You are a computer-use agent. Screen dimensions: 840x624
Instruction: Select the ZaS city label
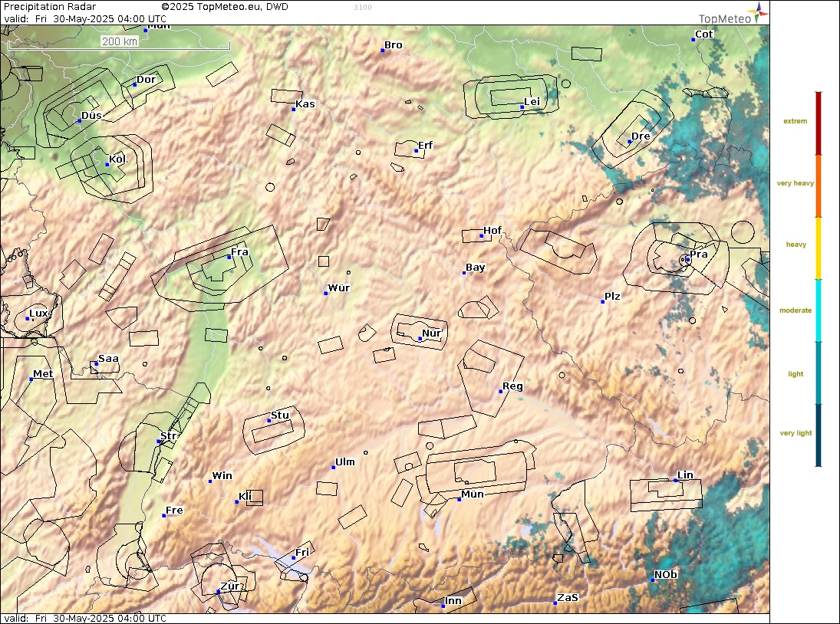(x=568, y=598)
